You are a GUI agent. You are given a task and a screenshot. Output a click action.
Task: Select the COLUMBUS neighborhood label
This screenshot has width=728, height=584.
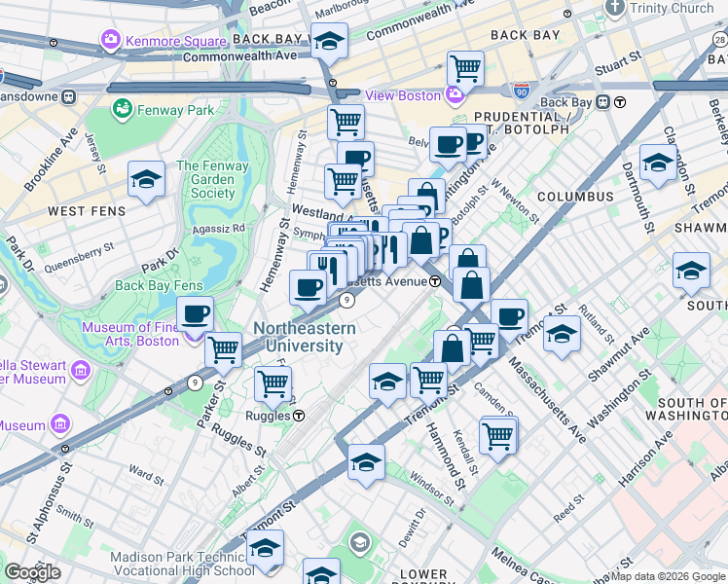click(575, 197)
